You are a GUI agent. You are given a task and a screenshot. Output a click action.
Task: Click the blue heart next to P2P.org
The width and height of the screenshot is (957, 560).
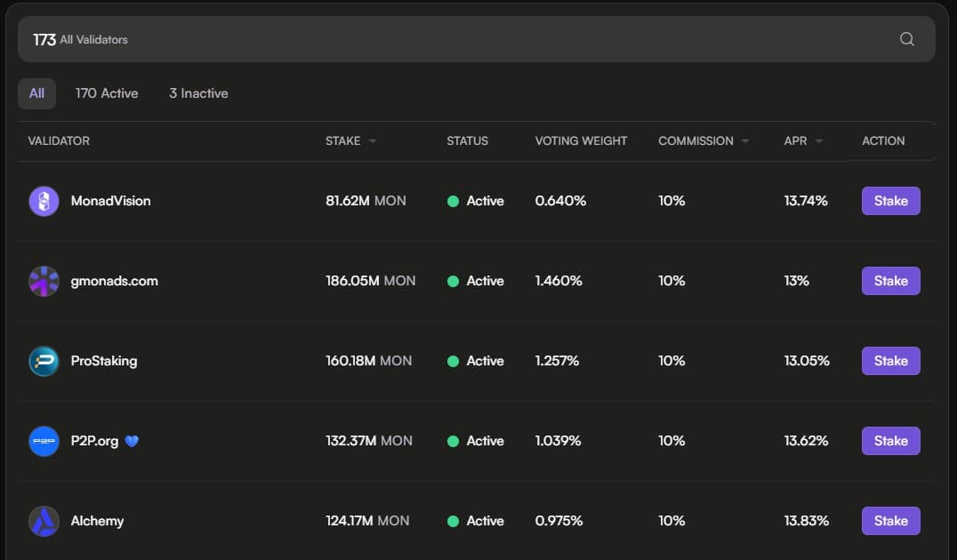pyautogui.click(x=132, y=441)
